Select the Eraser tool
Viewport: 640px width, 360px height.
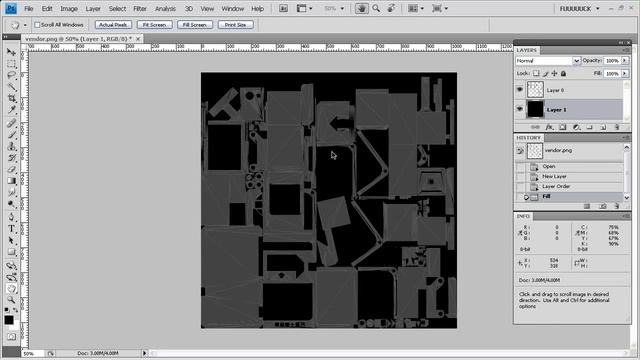[11, 169]
